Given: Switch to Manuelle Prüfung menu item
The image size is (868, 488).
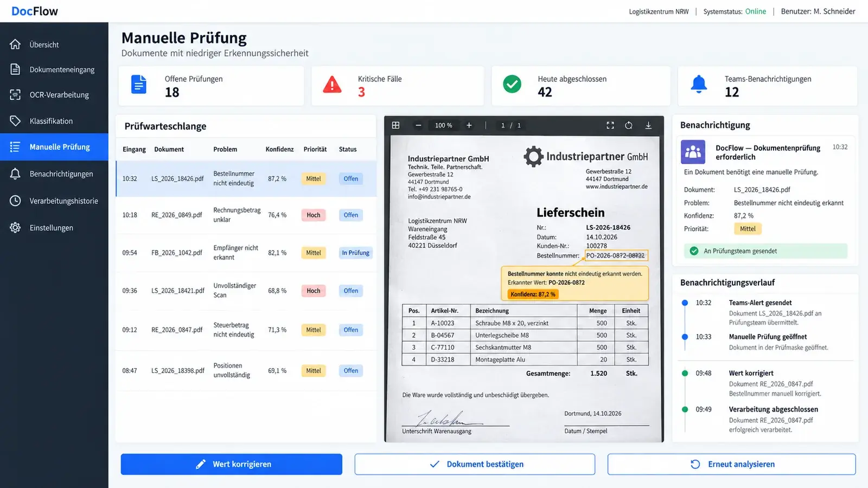Looking at the screenshot, I should click(x=54, y=147).
